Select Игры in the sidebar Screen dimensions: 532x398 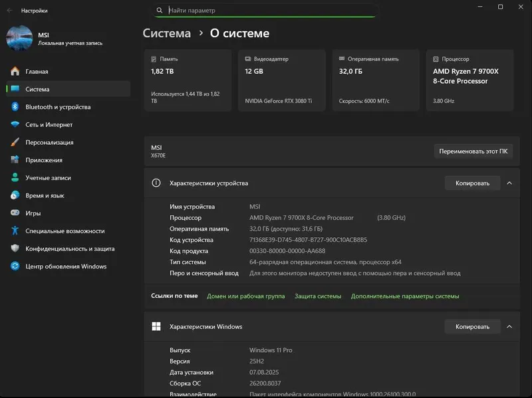(x=68, y=213)
